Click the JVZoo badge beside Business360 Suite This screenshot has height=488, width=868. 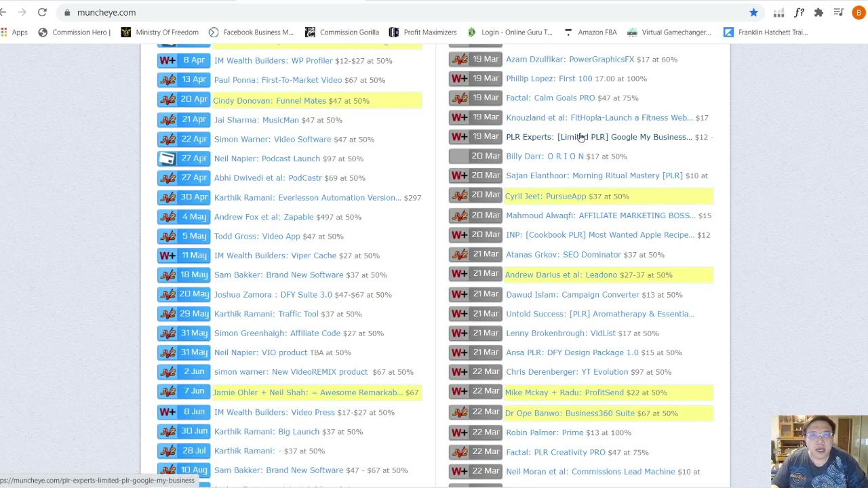(460, 412)
